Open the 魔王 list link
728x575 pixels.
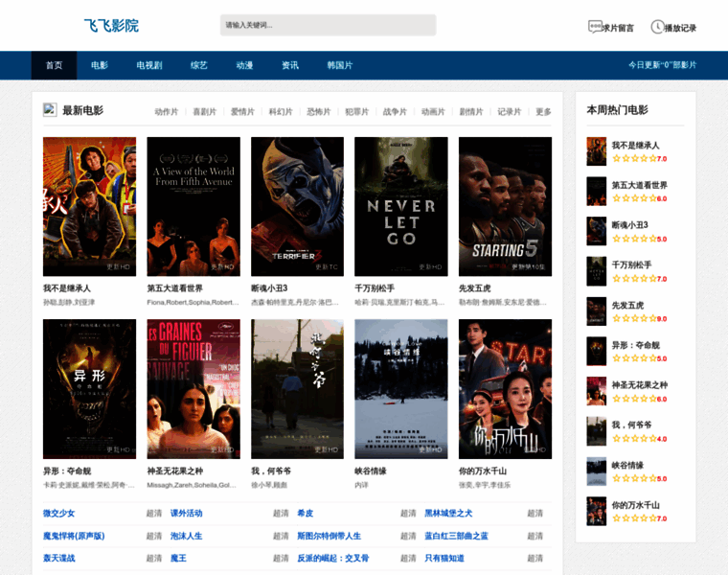178,559
